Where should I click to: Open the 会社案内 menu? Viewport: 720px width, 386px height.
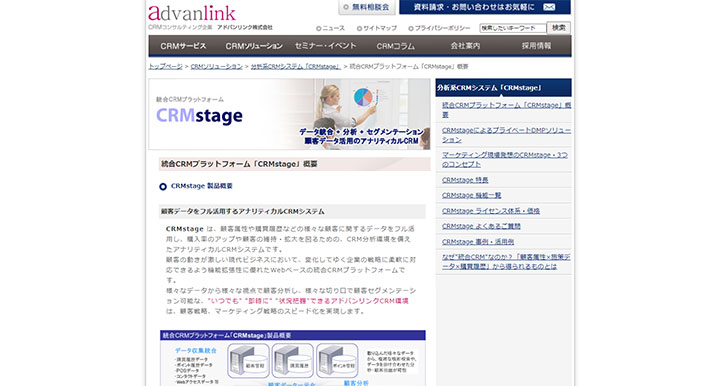[x=465, y=46]
